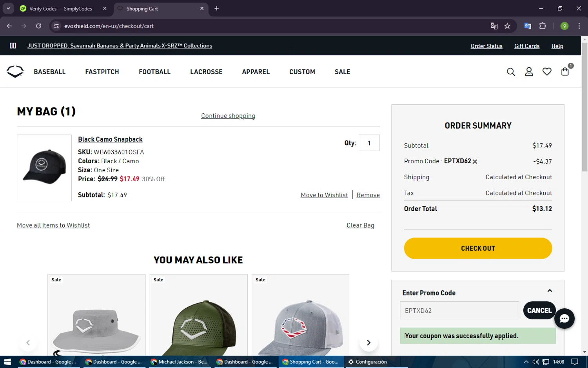Click the JUST DROPPED collections banner link
Image resolution: width=588 pixels, height=368 pixels.
120,46
